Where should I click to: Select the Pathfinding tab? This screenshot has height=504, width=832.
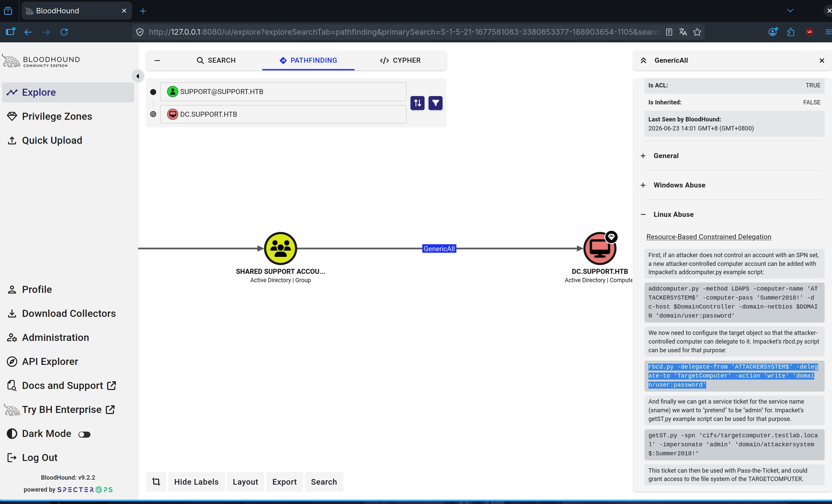pyautogui.click(x=308, y=60)
